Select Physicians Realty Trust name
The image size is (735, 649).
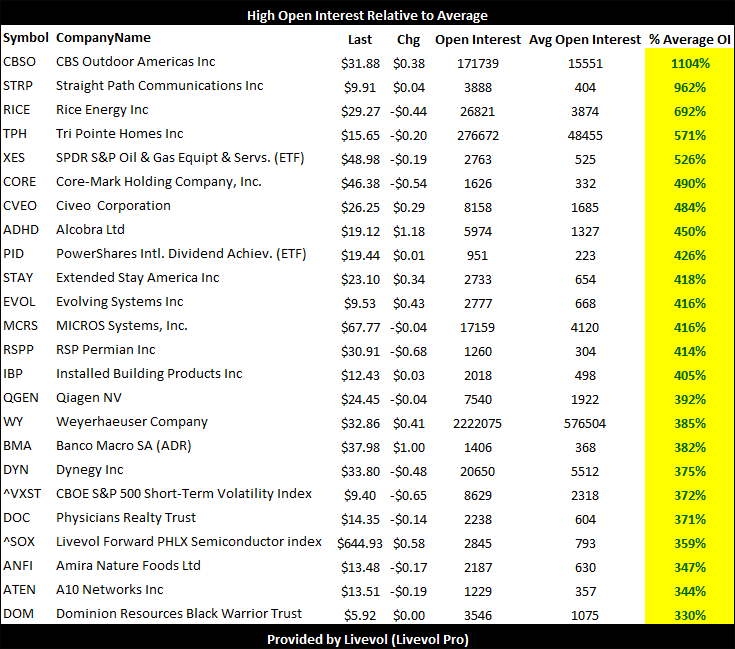(126, 518)
